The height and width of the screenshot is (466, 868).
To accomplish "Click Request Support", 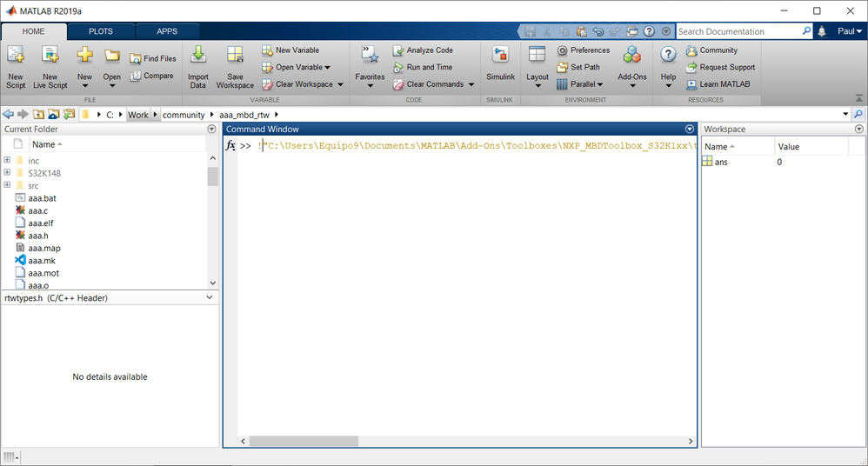I will 721,67.
